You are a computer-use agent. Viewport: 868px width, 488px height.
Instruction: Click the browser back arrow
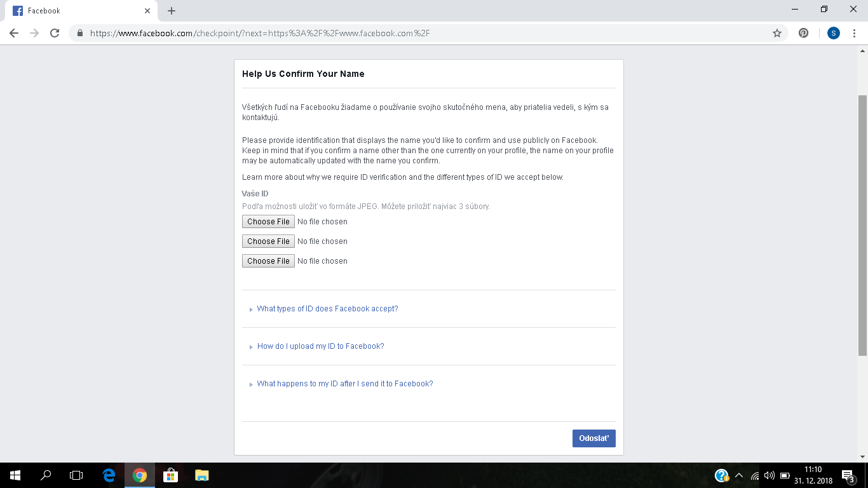pos(14,33)
